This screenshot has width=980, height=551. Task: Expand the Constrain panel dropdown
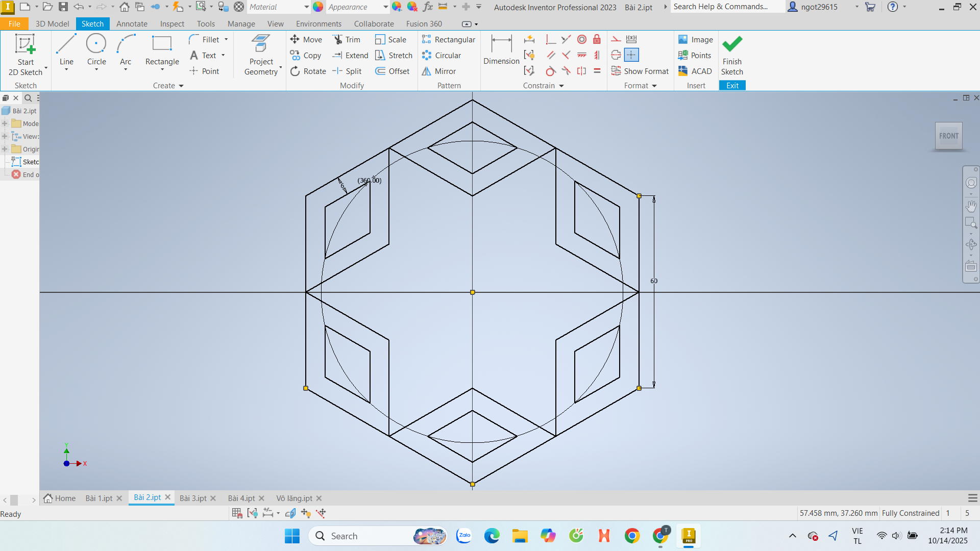pos(561,86)
